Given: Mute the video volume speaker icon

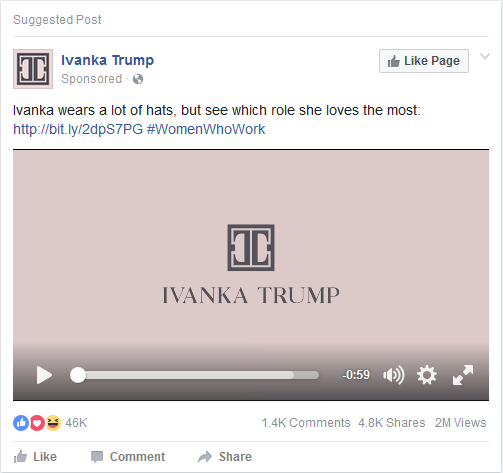Looking at the screenshot, I should 394,375.
